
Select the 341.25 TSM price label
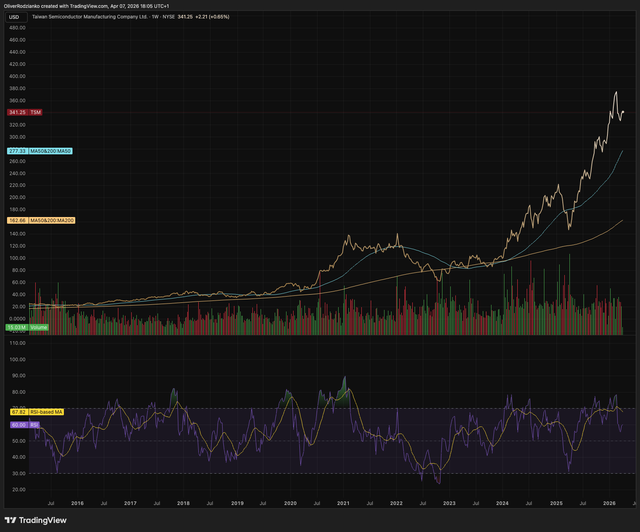point(24,112)
